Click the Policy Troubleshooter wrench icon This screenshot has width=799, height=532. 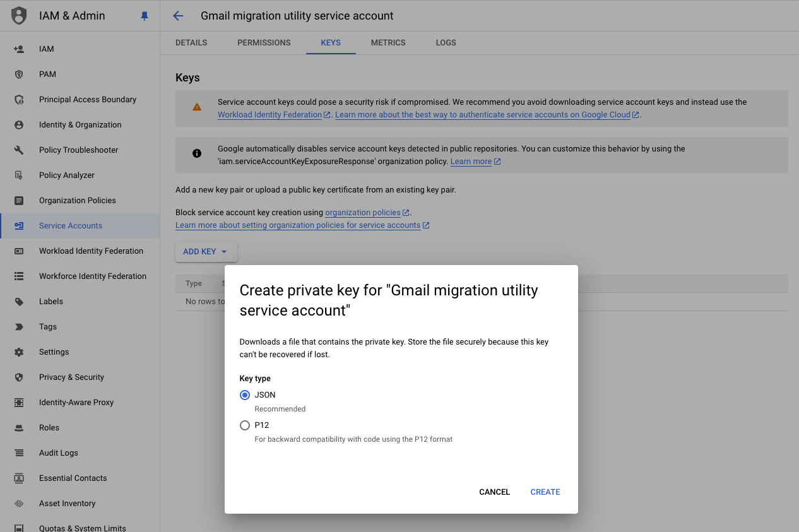(x=19, y=150)
